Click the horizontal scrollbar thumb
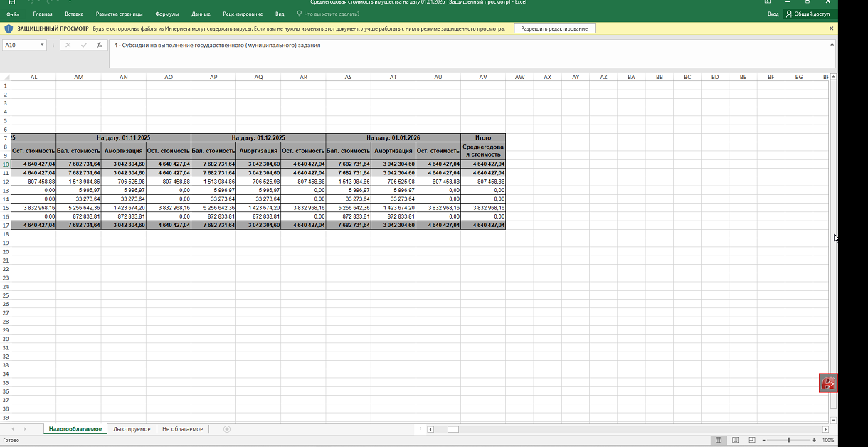Screen dimensions: 868x447 (x=453, y=429)
